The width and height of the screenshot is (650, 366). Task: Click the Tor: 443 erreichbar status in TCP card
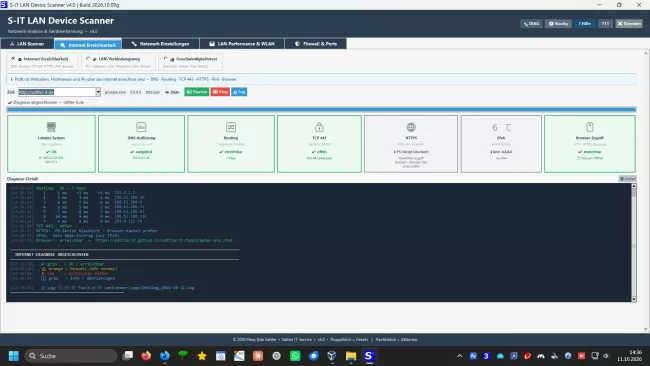[x=319, y=158]
